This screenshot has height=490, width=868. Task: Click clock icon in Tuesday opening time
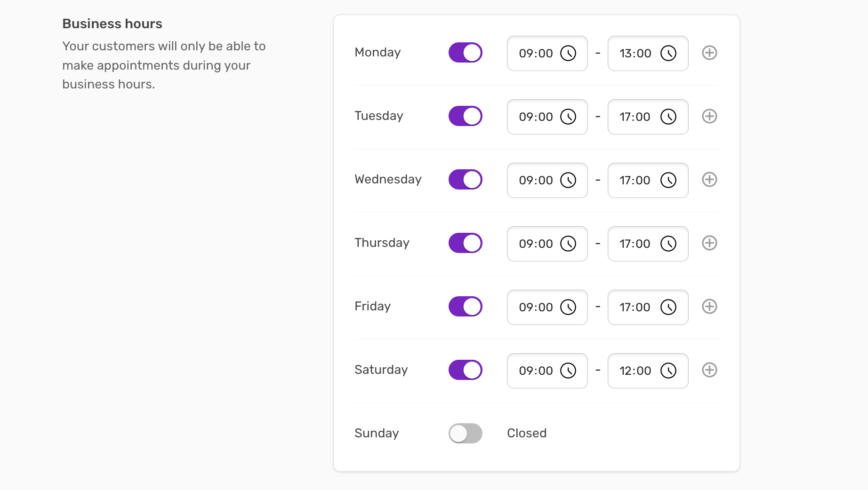pyautogui.click(x=568, y=117)
